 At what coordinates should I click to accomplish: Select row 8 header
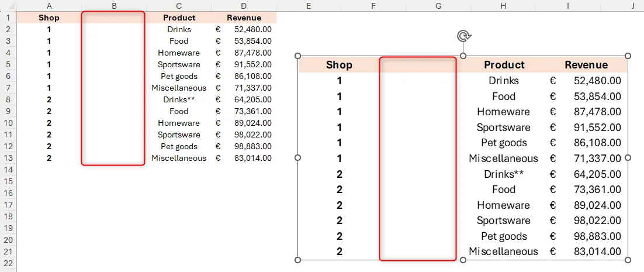pos(9,99)
